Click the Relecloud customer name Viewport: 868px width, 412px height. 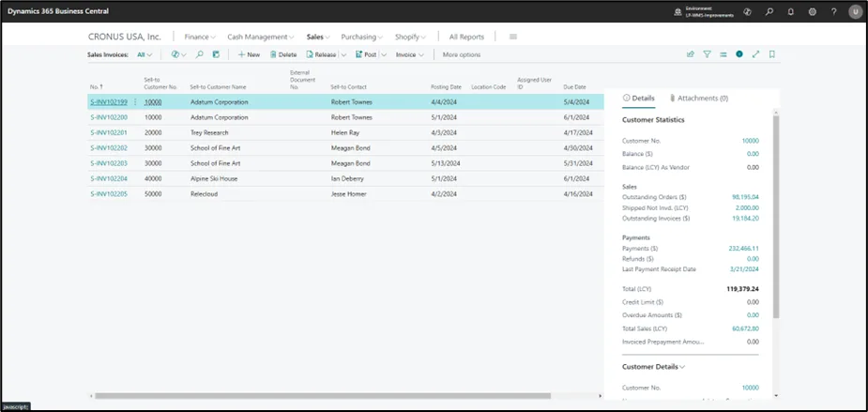click(204, 194)
